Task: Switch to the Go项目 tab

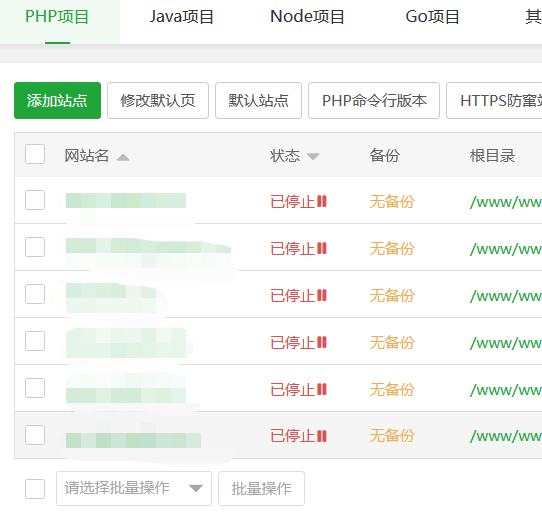Action: click(432, 17)
